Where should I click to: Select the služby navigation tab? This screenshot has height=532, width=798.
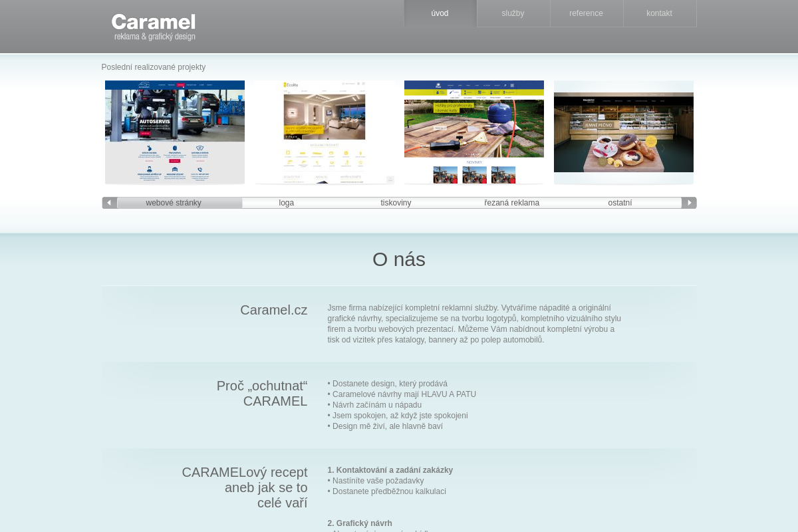tap(513, 13)
